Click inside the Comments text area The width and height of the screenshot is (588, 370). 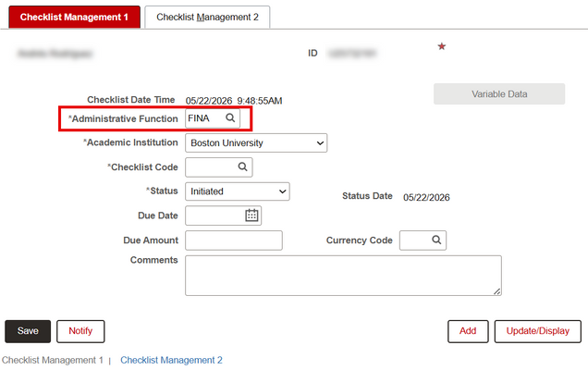343,276
